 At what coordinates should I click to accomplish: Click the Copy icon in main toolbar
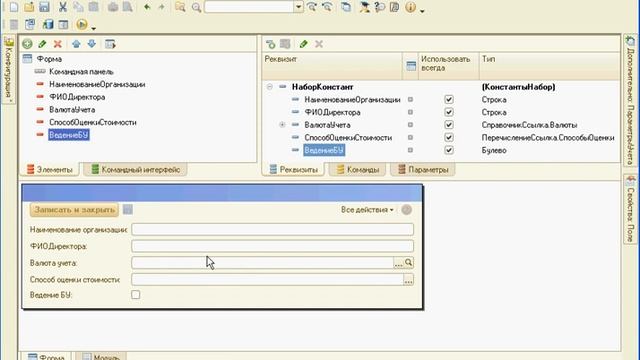[78, 7]
